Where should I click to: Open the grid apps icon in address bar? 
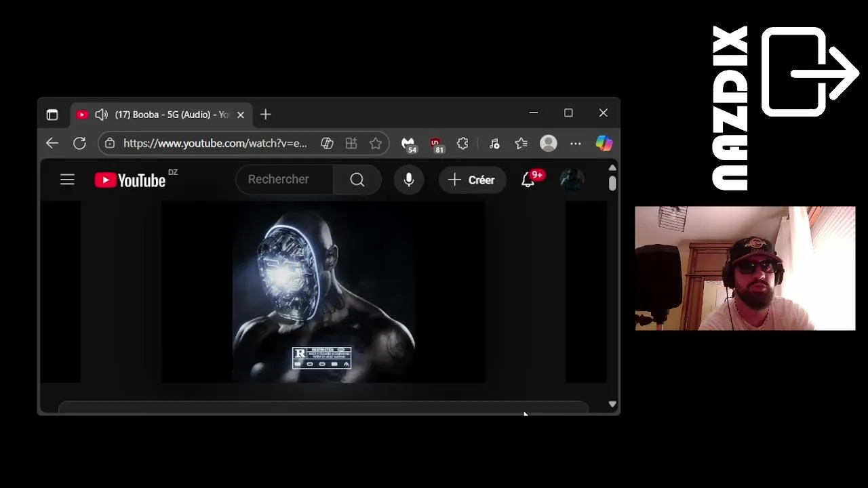point(351,143)
